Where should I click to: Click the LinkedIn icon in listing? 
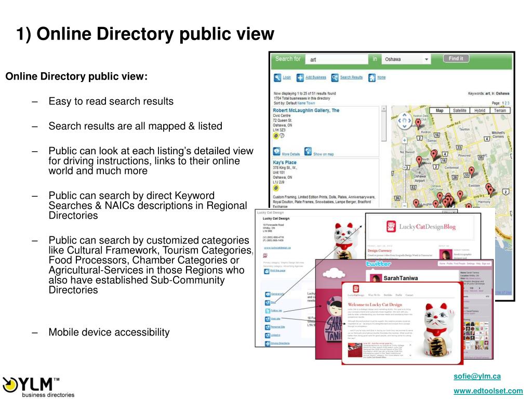(268, 335)
